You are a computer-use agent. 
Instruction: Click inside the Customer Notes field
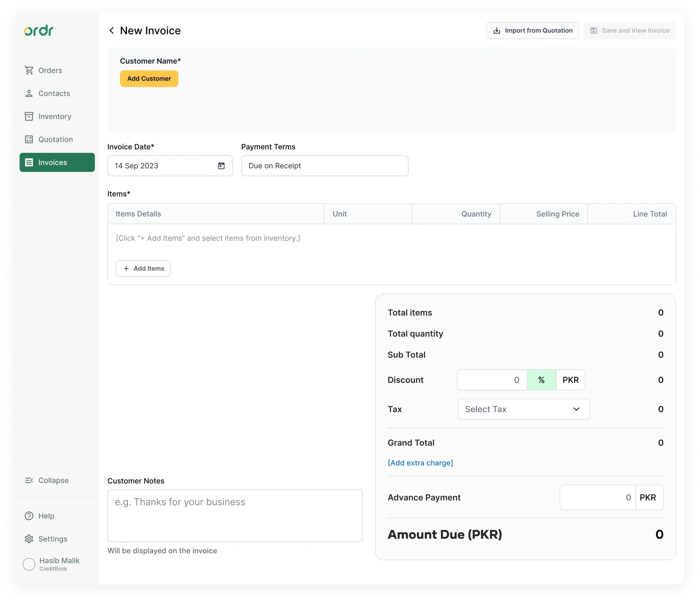pos(235,515)
